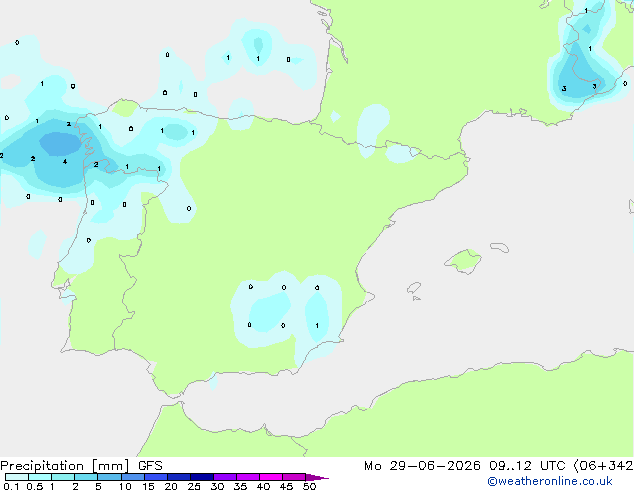Click the 30–35 mm purple swatch
Viewport: 634px width, 490px height.
coord(225,477)
